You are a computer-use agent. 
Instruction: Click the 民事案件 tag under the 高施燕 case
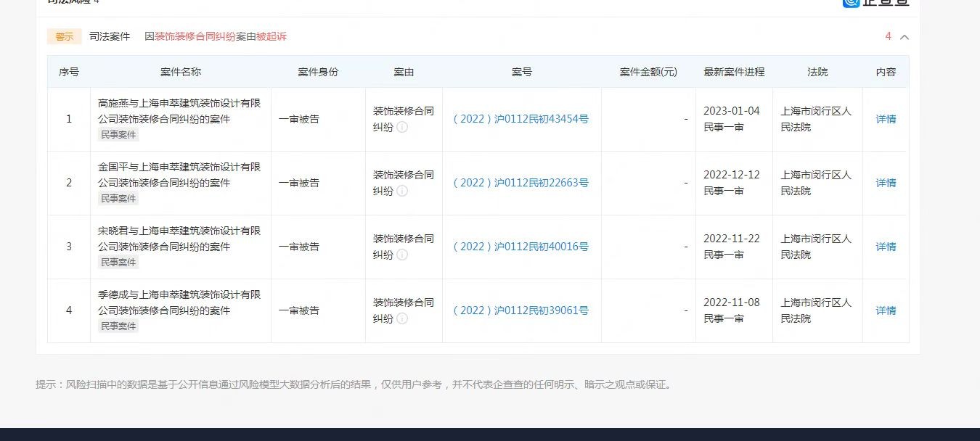[x=118, y=135]
